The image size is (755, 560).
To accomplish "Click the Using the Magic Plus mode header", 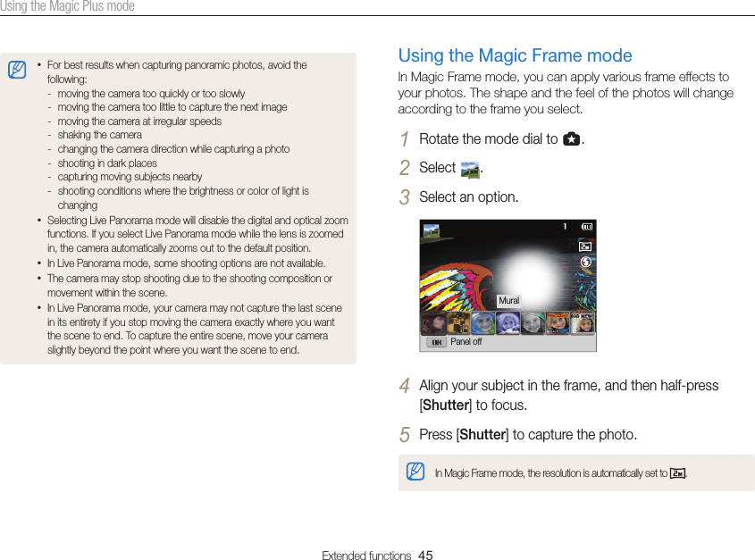I will coord(67,6).
